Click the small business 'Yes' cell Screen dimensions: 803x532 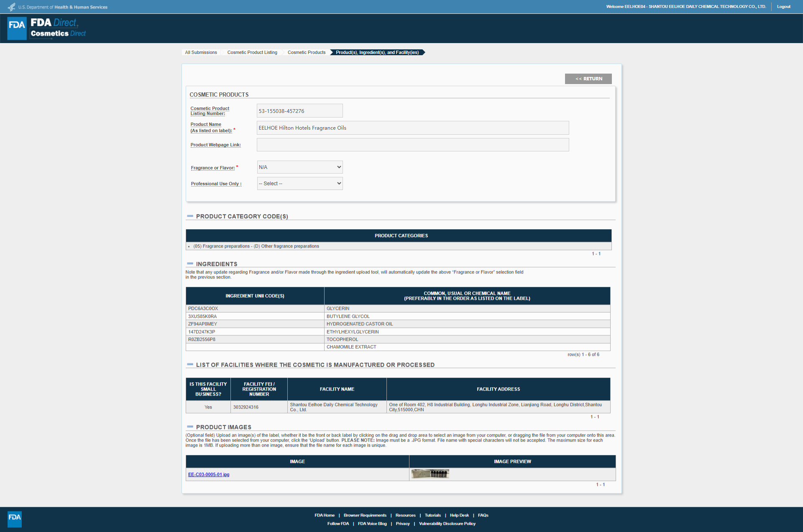tap(208, 407)
